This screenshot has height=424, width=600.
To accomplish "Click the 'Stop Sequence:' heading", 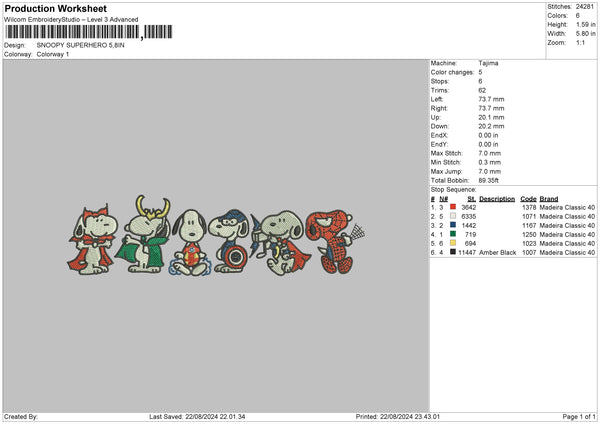I will (x=453, y=190).
